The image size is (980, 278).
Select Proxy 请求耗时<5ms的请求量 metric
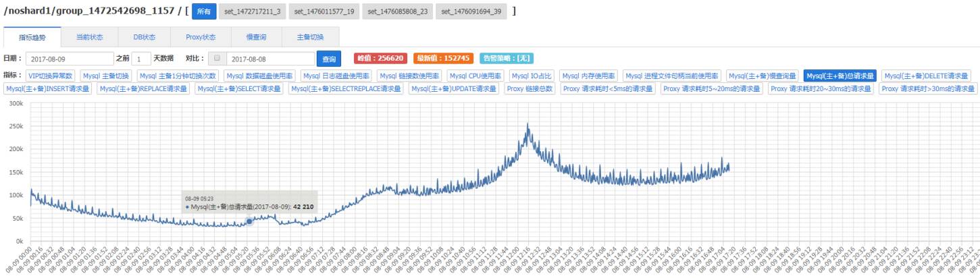[x=607, y=88]
